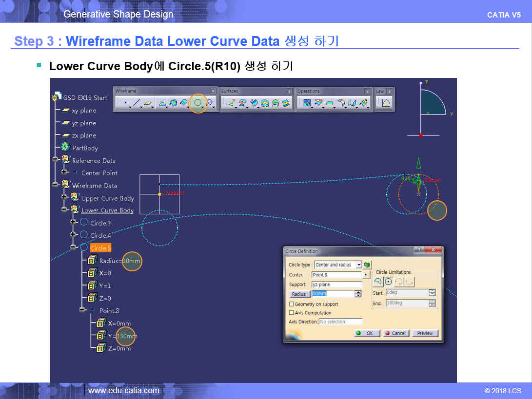
Task: Open the Circle type dropdown
Action: click(x=359, y=265)
